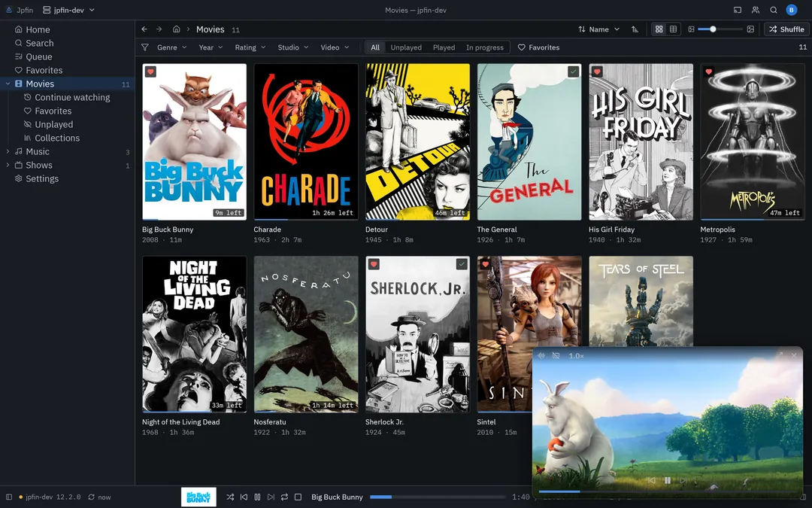Open the Charade movie poster
This screenshot has width=812, height=508.
(x=306, y=141)
